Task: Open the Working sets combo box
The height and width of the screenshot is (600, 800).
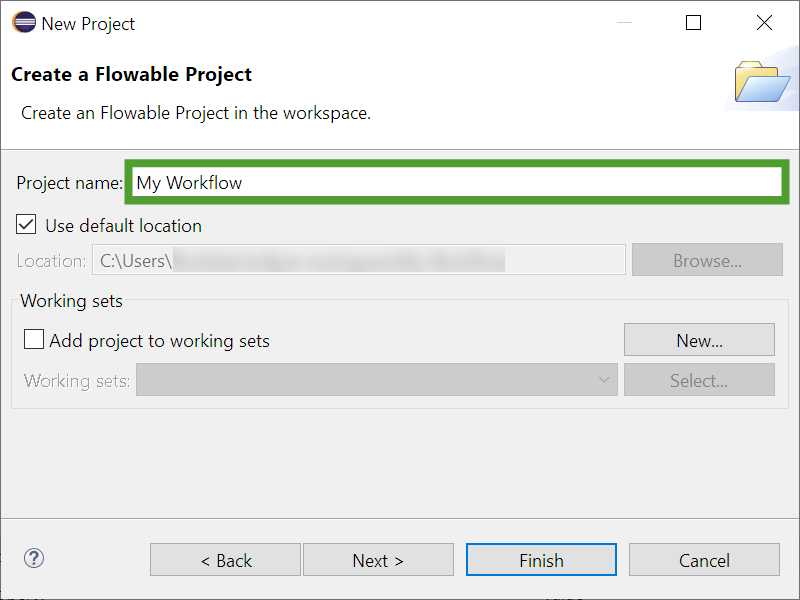Action: 375,380
